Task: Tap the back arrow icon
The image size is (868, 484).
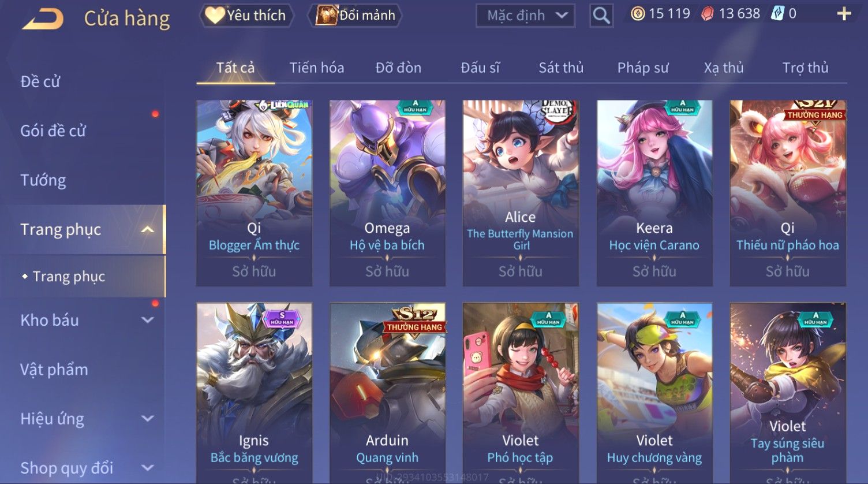Action: [x=43, y=19]
